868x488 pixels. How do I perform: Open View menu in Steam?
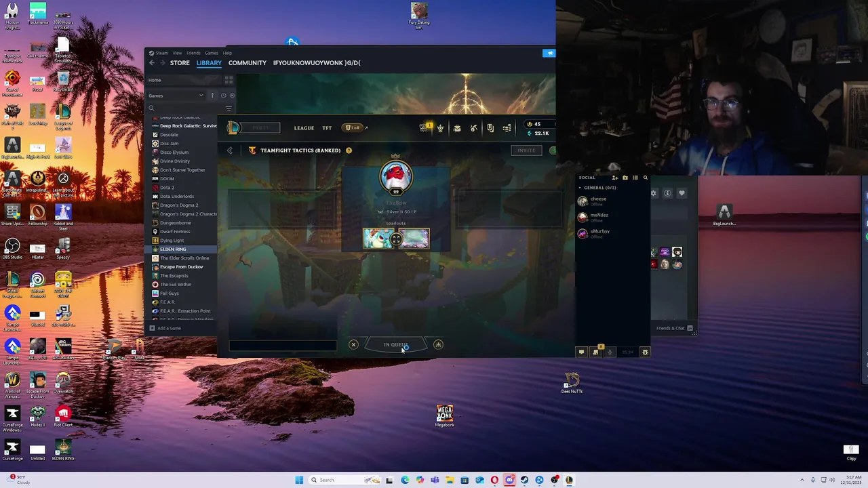[x=177, y=53]
